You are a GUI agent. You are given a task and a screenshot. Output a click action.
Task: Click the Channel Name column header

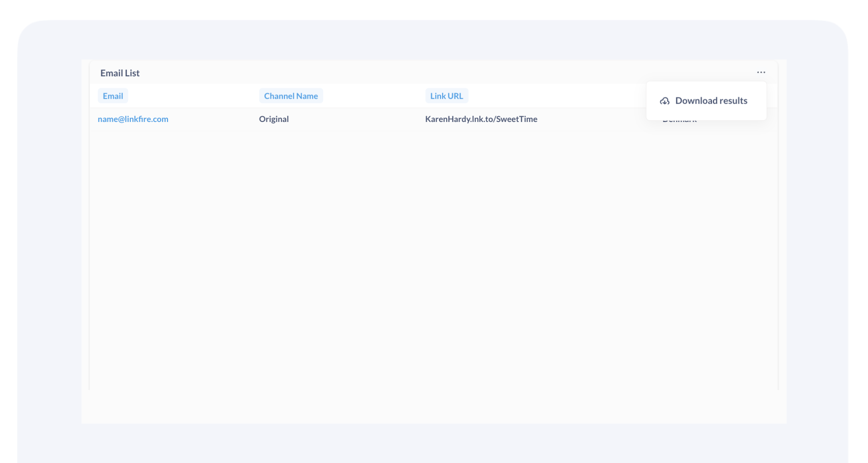point(290,96)
